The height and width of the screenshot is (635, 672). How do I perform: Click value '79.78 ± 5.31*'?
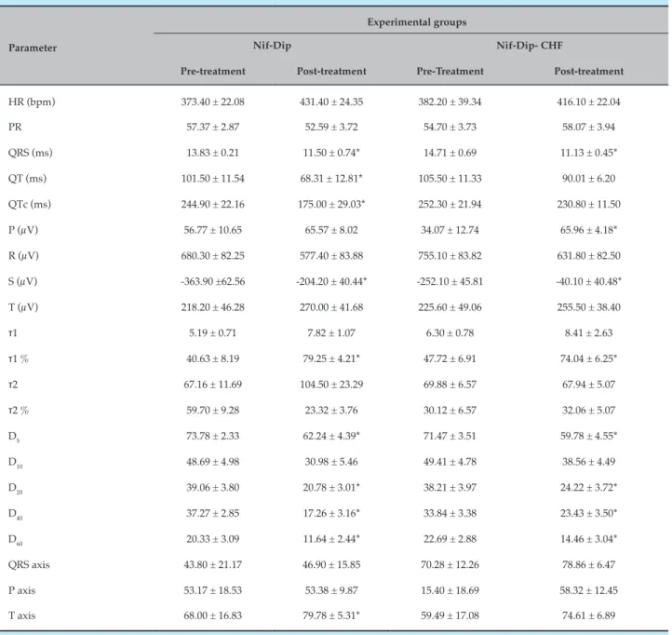[331, 615]
